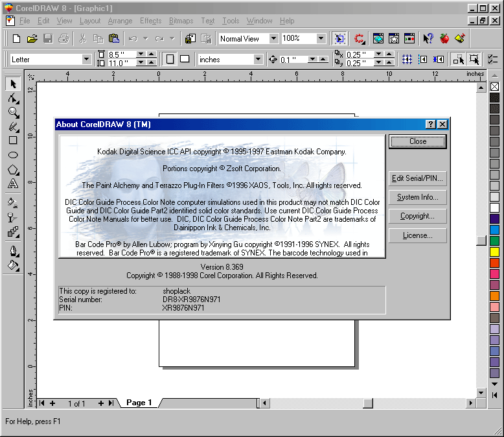504x437 pixels.
Task: Toggle Snap to Guidelines
Action: click(x=422, y=59)
